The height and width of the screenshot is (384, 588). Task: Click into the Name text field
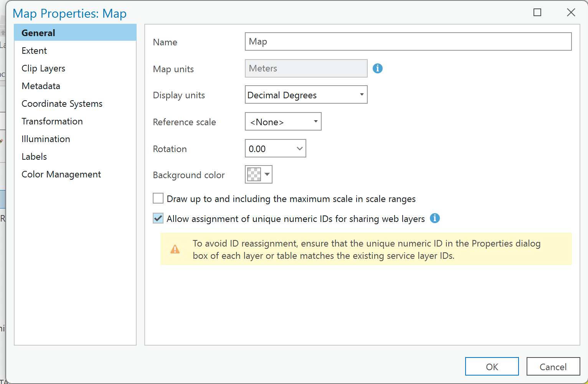click(x=408, y=41)
